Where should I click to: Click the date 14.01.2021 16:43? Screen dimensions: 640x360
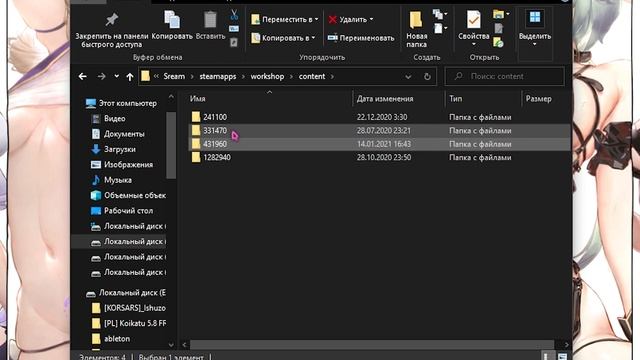[x=384, y=144]
